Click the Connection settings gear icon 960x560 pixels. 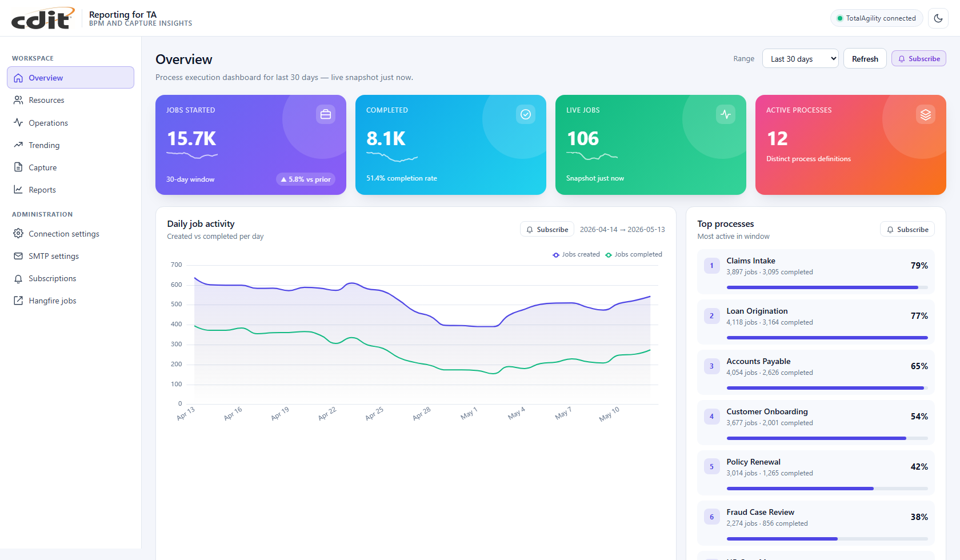[18, 233]
